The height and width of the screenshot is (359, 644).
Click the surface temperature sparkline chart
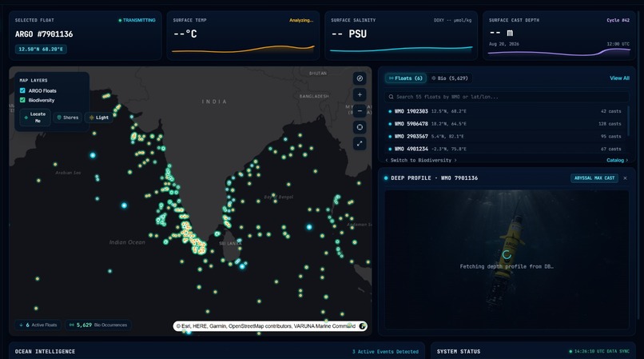pyautogui.click(x=243, y=50)
